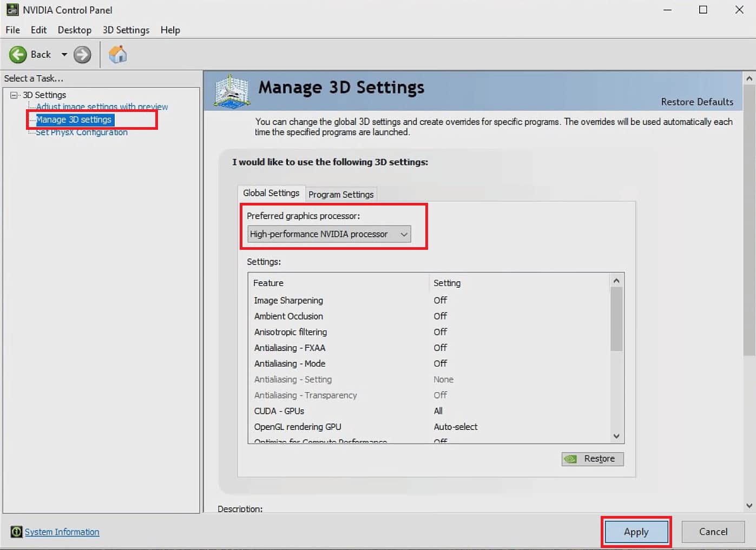
Task: Open the 3D Settings menu
Action: pyautogui.click(x=126, y=30)
